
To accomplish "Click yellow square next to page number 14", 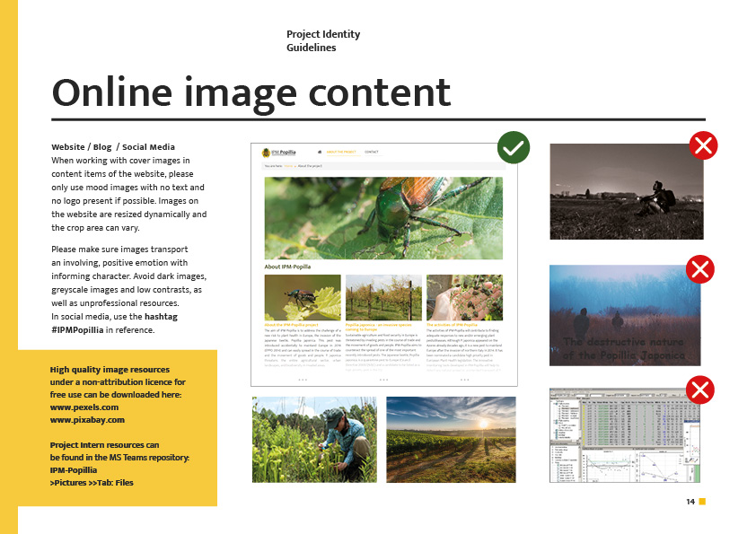I will click(x=702, y=501).
